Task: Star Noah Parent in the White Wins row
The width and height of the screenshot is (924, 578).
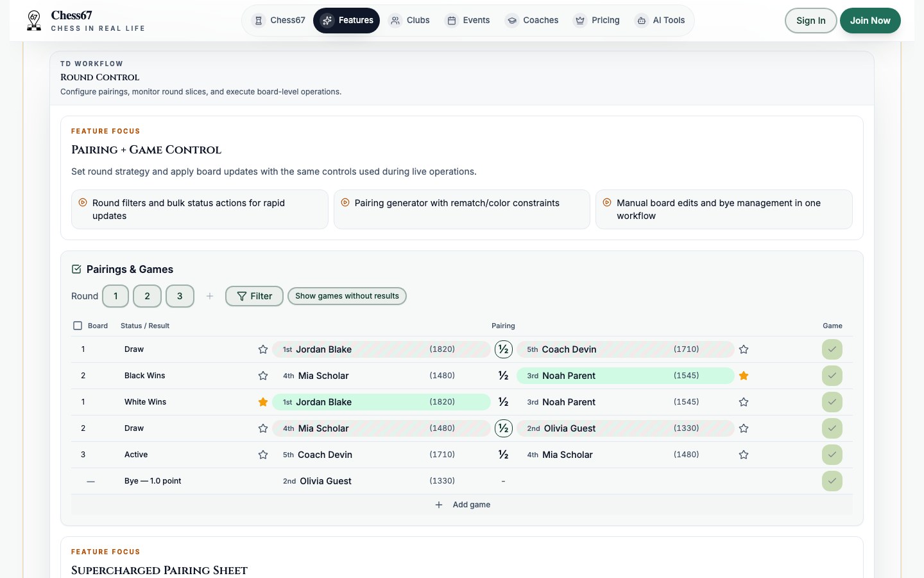Action: 744,402
